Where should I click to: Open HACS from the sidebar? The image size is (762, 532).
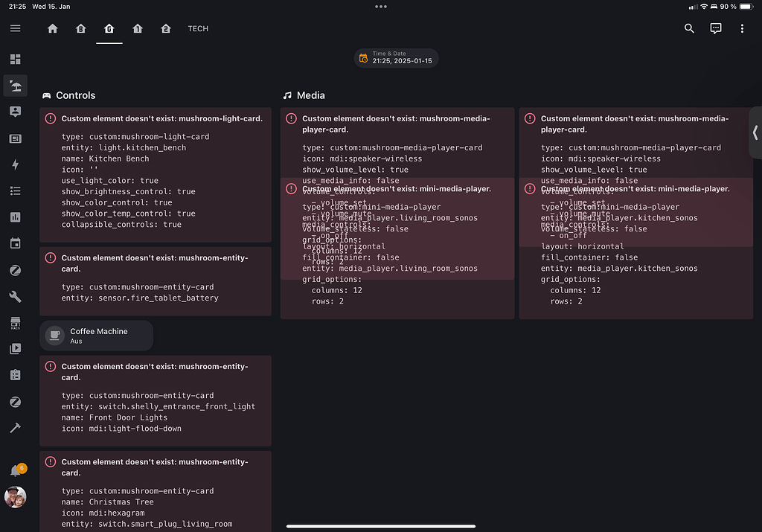pyautogui.click(x=15, y=322)
